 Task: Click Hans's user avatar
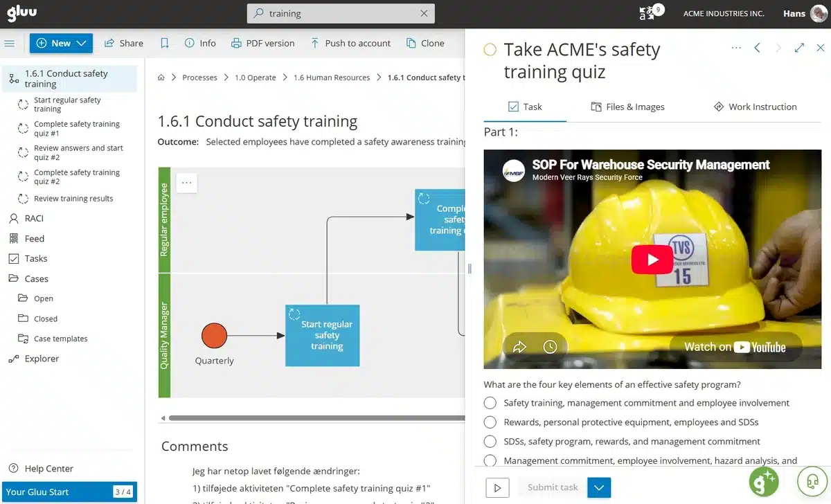click(x=819, y=13)
